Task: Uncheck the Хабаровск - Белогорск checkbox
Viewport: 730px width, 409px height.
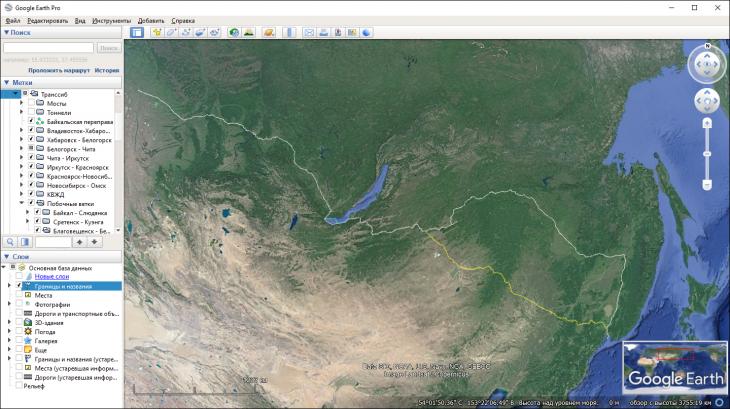Action: tap(31, 140)
